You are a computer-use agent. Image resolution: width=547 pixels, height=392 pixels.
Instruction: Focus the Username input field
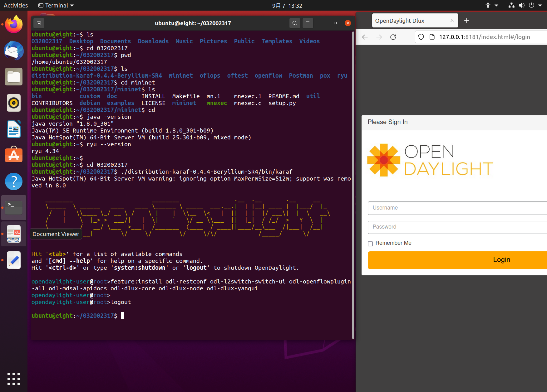(x=457, y=208)
